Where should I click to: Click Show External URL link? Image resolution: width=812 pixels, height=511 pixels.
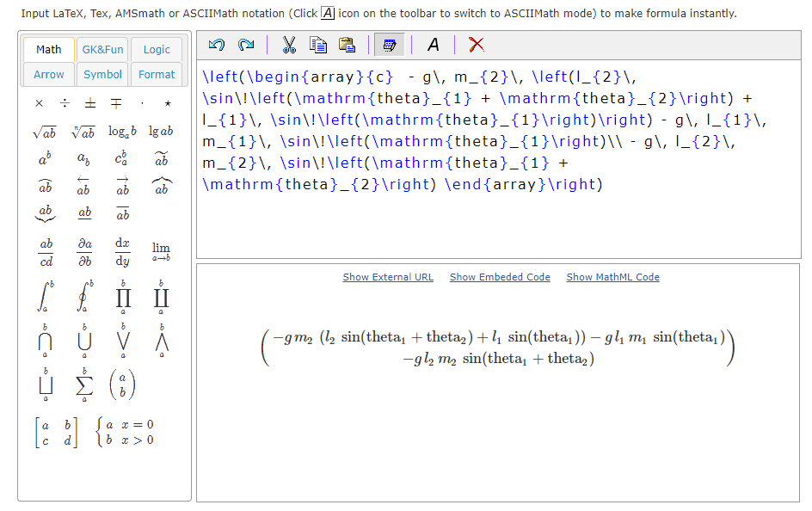tap(388, 277)
